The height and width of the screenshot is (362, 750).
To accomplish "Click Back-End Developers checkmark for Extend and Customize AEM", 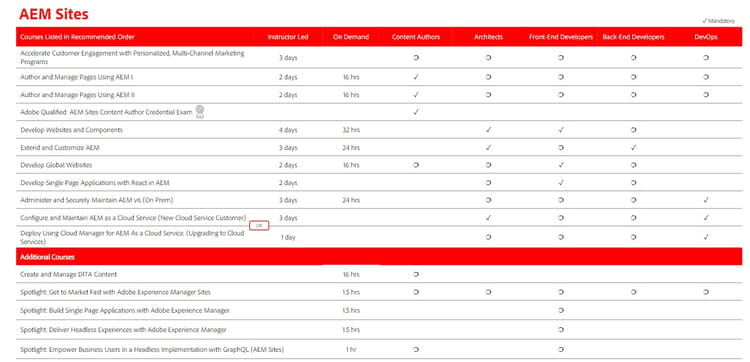I will (633, 147).
